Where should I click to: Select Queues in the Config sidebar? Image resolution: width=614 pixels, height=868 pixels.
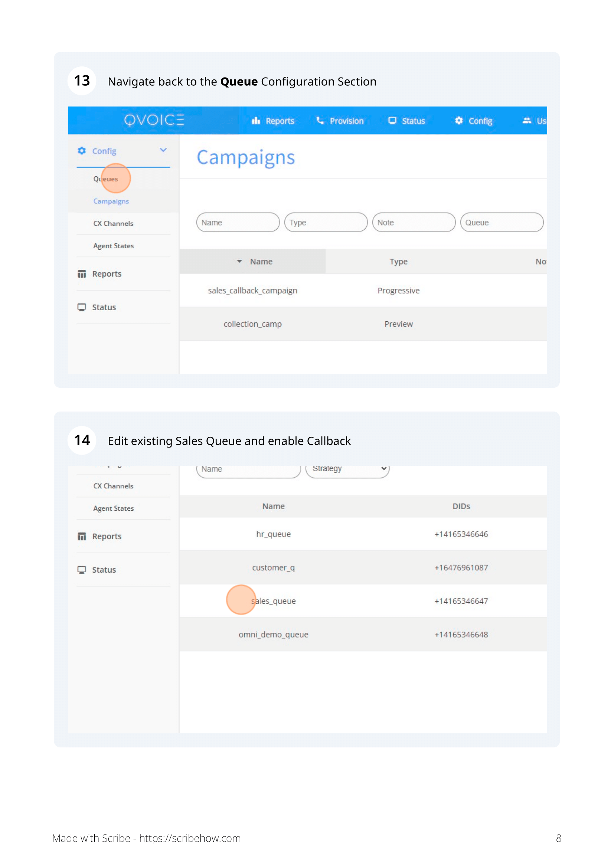pyautogui.click(x=105, y=179)
